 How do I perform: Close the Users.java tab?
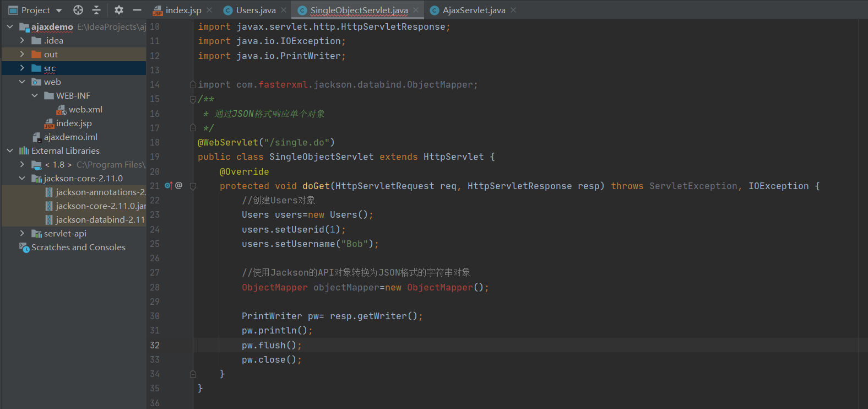click(284, 10)
